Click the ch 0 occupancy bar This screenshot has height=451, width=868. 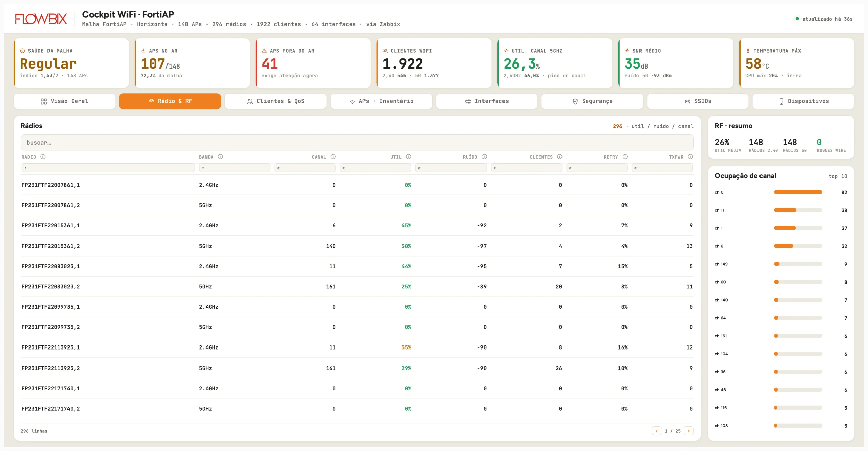pos(798,192)
